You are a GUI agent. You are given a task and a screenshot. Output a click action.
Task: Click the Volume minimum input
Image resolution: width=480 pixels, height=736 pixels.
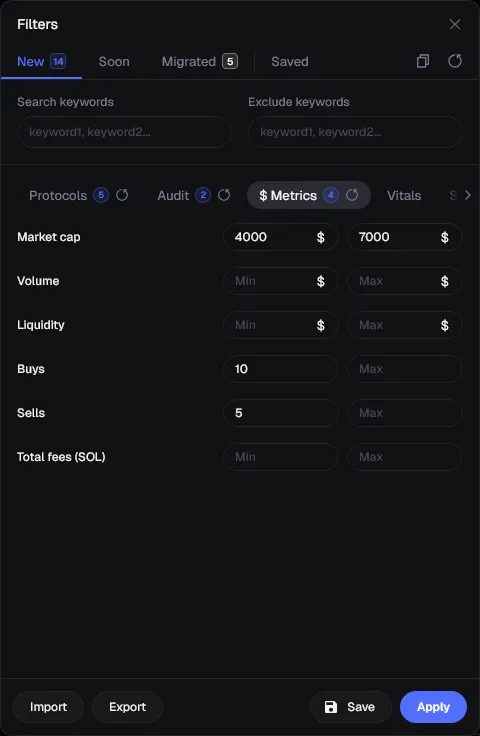click(281, 281)
